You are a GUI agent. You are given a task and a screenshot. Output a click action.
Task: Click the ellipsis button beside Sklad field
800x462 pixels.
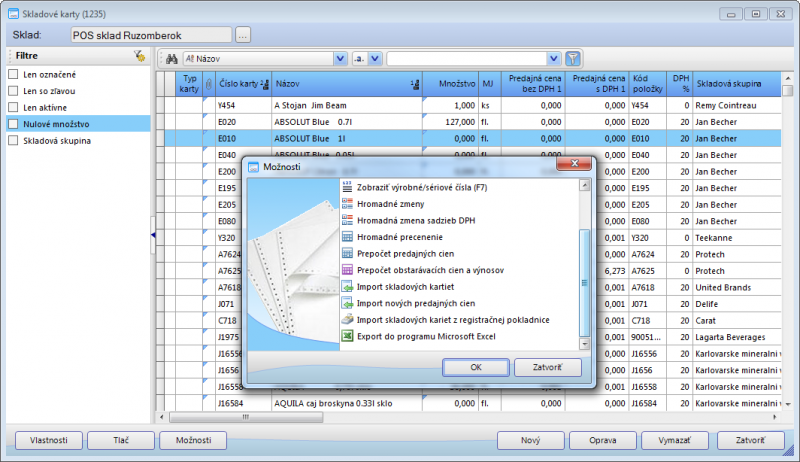click(243, 35)
